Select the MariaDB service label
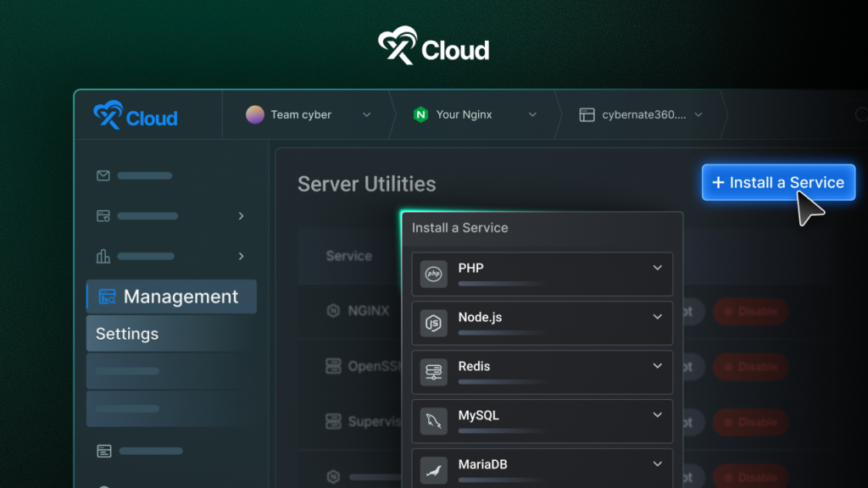 click(482, 464)
